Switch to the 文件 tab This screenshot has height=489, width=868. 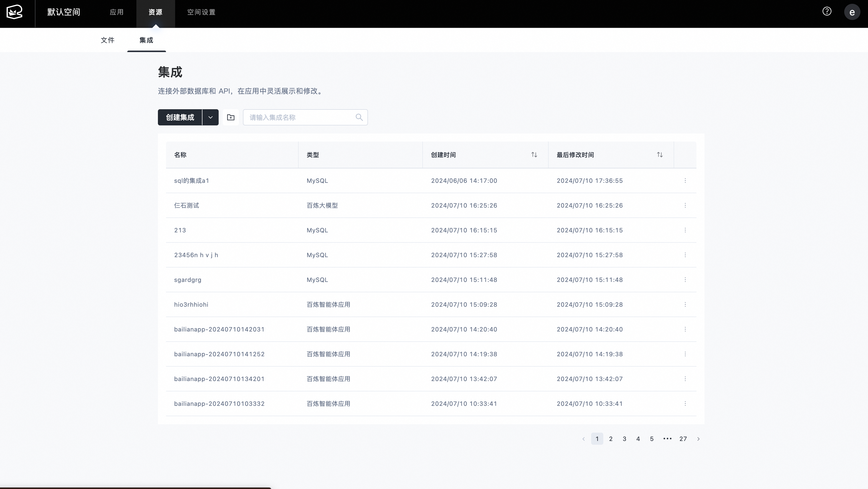pos(108,40)
